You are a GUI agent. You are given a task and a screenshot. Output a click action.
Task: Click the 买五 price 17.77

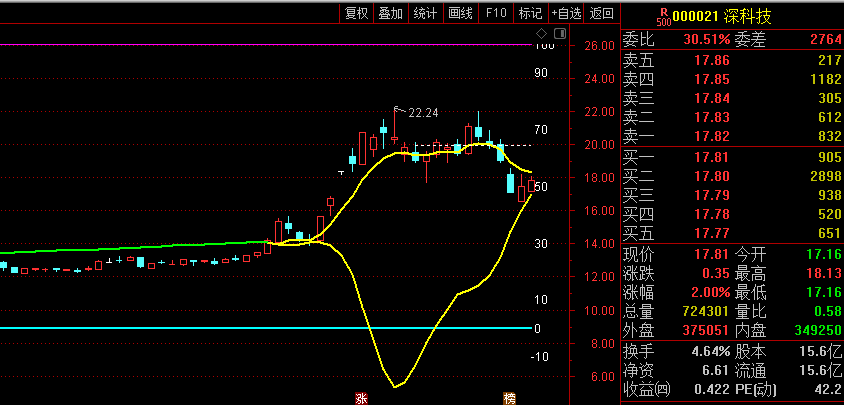[x=712, y=233]
